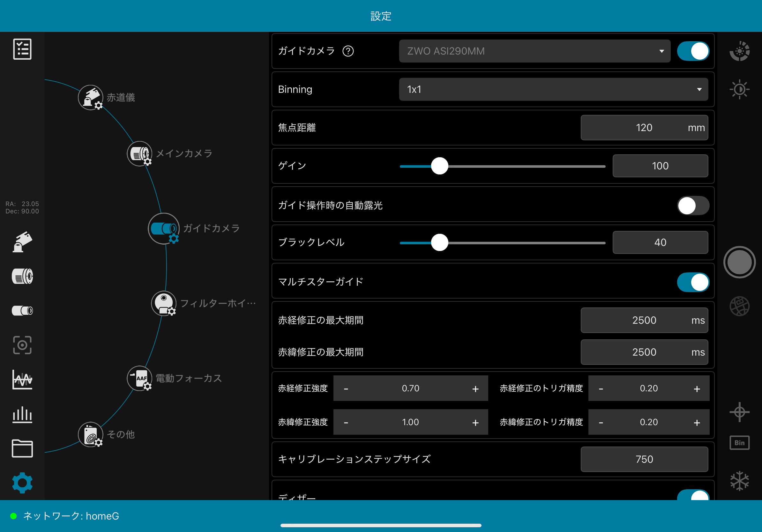
Task: Open the file folder icon in sidebar
Action: [x=22, y=449]
